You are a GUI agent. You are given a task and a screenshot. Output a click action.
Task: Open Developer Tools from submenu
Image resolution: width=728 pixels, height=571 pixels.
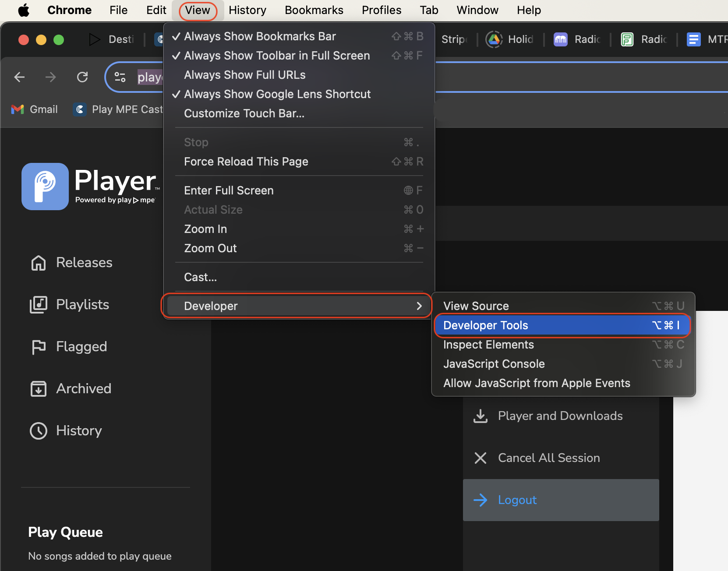(562, 325)
